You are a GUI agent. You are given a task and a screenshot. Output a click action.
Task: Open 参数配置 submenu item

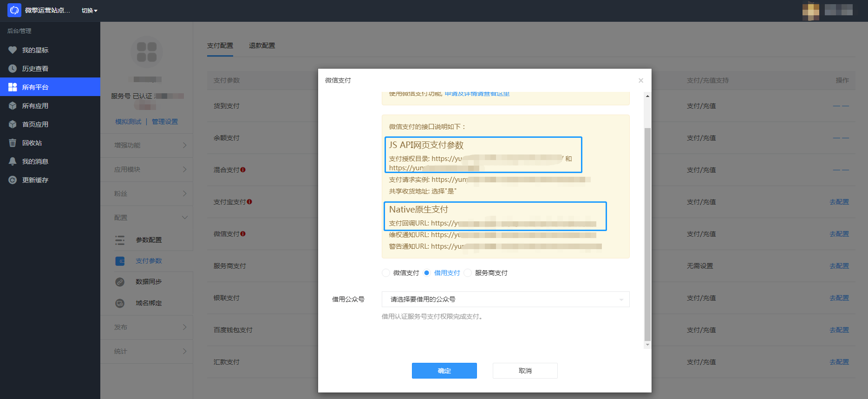coord(149,240)
